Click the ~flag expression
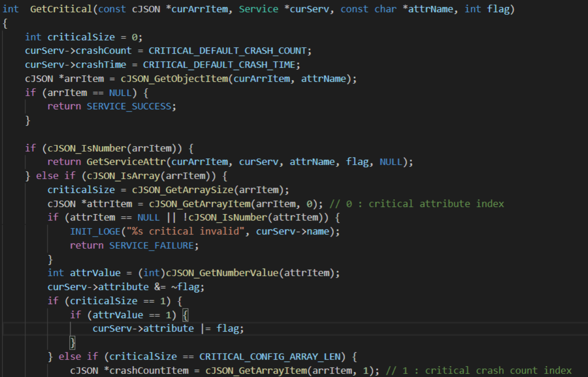 (x=185, y=287)
